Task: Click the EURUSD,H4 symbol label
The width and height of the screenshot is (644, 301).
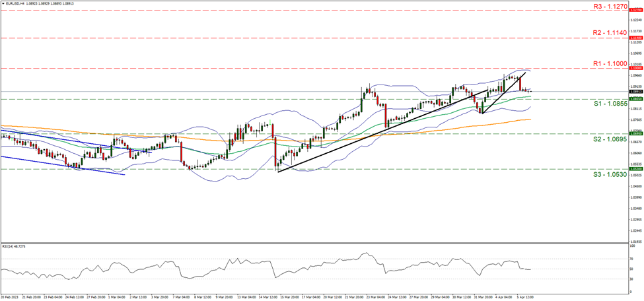Action: pos(14,3)
